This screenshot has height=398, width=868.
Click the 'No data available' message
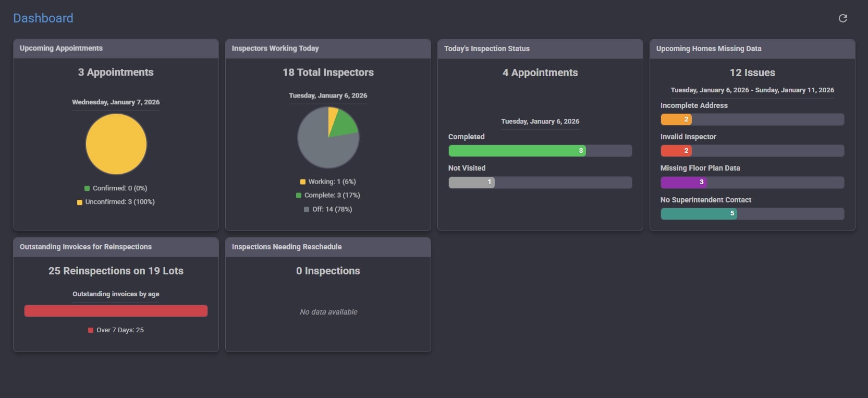[328, 312]
